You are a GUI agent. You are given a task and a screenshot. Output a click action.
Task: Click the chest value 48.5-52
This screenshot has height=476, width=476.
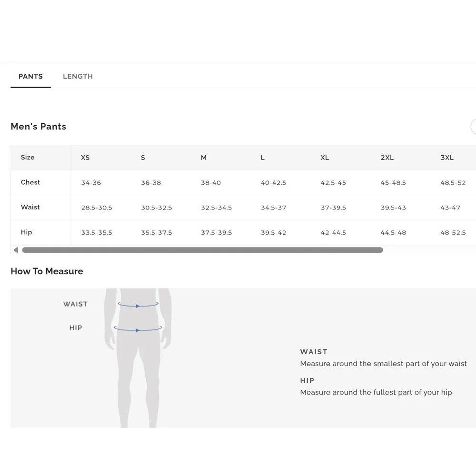click(453, 183)
